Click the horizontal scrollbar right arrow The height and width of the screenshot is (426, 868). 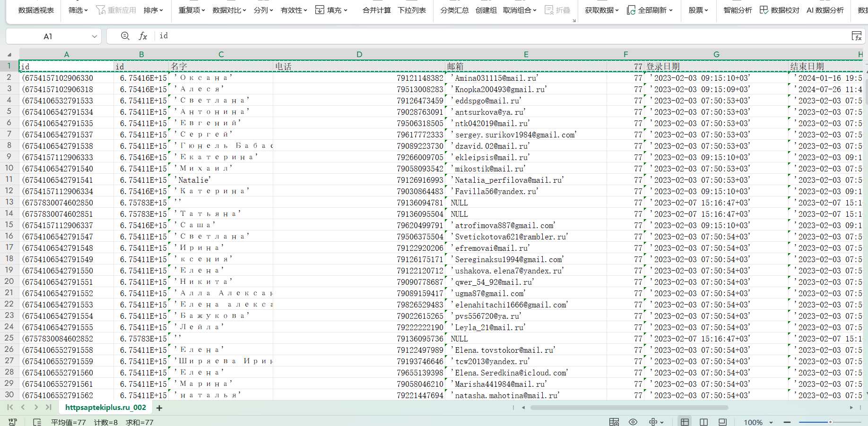click(851, 407)
